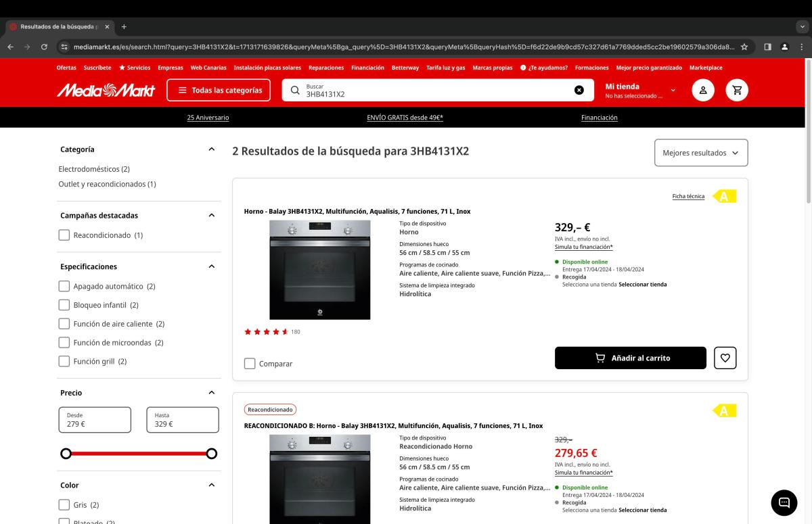Click the MediaMarkt logo
812x524 pixels.
point(106,90)
